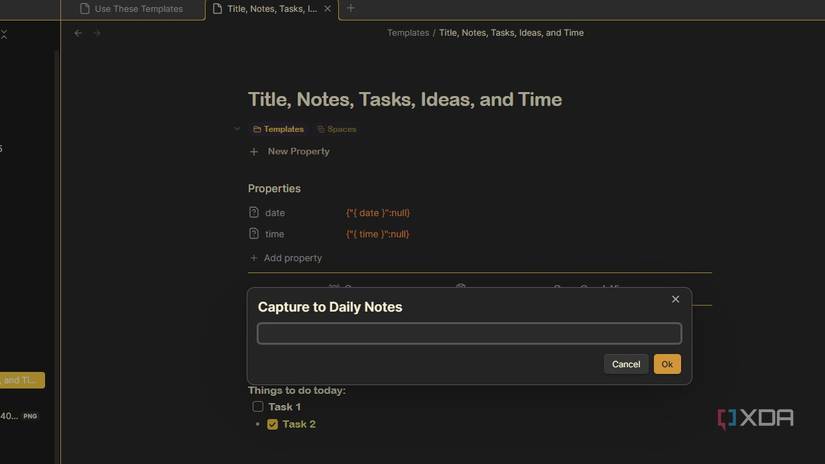Navigate forward with the right arrow
Screen dimensions: 825x464
[97, 33]
